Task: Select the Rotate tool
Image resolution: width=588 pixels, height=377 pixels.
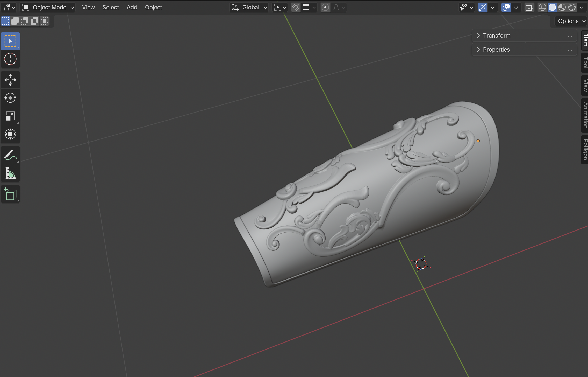Action: coord(10,98)
